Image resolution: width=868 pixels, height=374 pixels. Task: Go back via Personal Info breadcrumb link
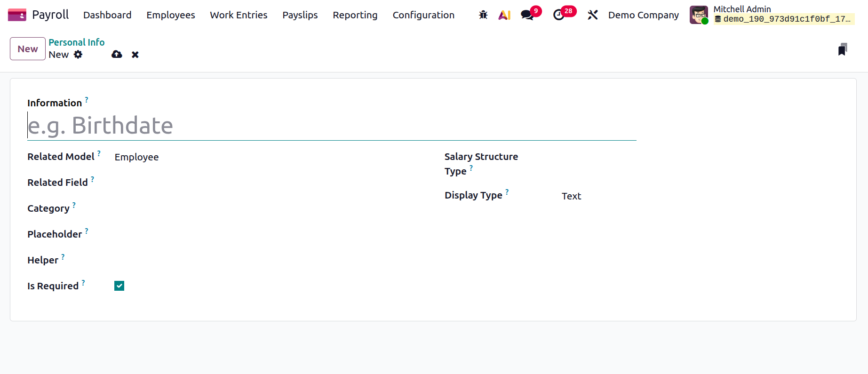click(77, 42)
